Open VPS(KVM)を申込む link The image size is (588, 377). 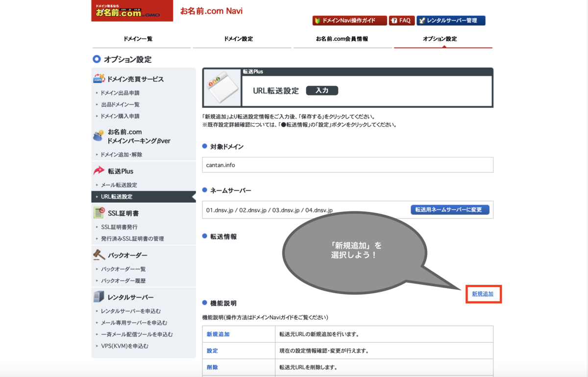point(124,346)
